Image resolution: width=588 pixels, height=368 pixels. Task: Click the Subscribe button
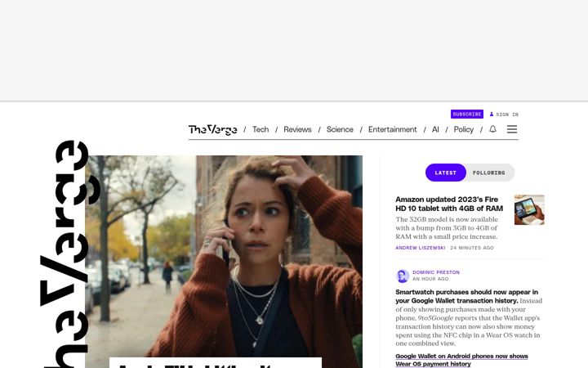[x=467, y=114]
